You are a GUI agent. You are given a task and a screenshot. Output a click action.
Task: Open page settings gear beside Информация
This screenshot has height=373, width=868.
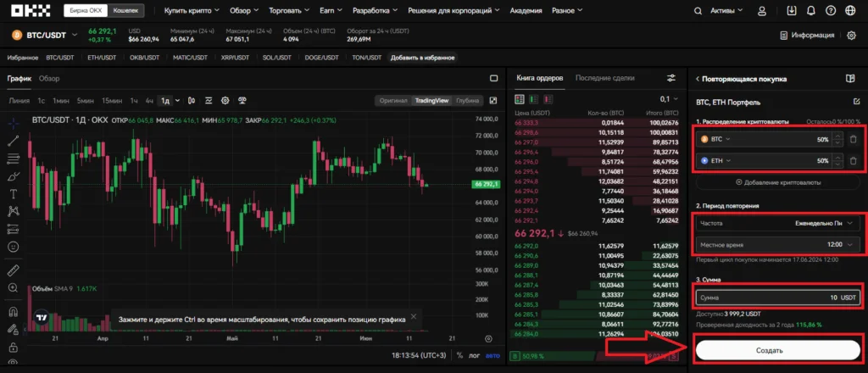coord(851,36)
